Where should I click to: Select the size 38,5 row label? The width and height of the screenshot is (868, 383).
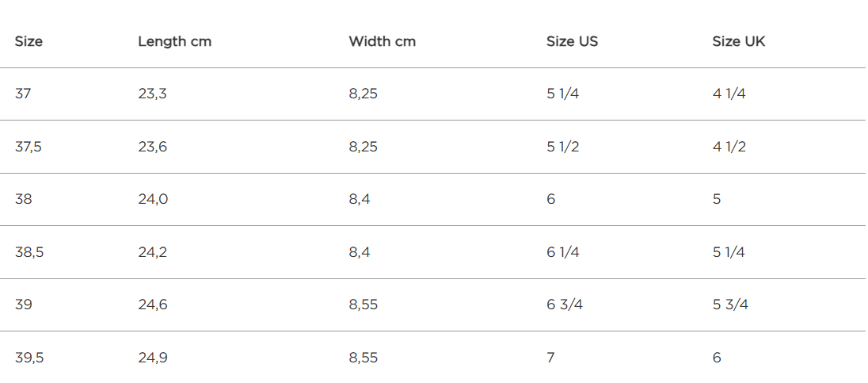coord(29,252)
